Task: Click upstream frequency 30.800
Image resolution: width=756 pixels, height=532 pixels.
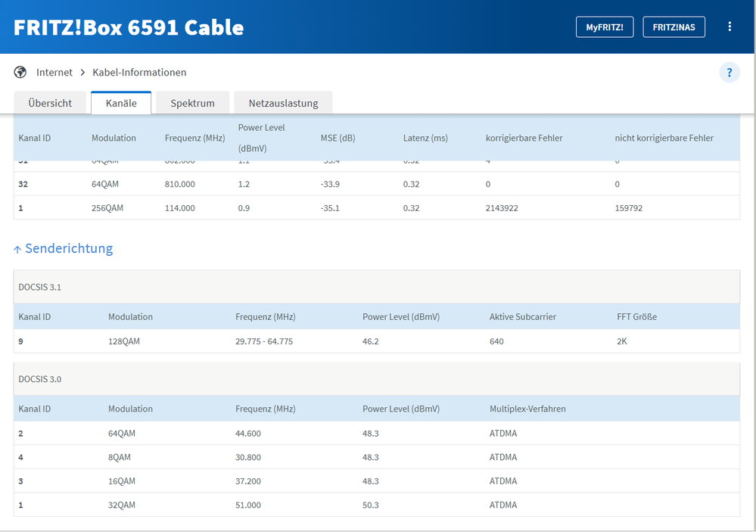Action: click(x=247, y=457)
